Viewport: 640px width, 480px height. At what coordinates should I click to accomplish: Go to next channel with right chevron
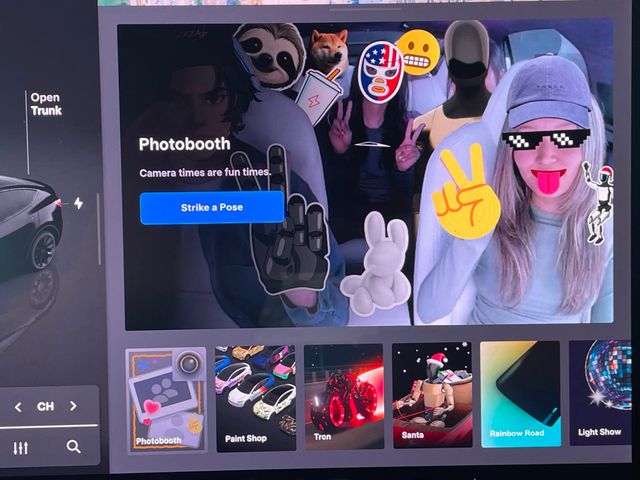point(73,407)
